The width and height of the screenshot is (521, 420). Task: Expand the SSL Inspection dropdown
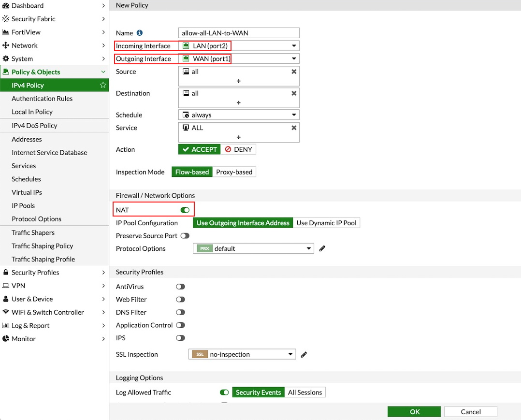(x=242, y=354)
